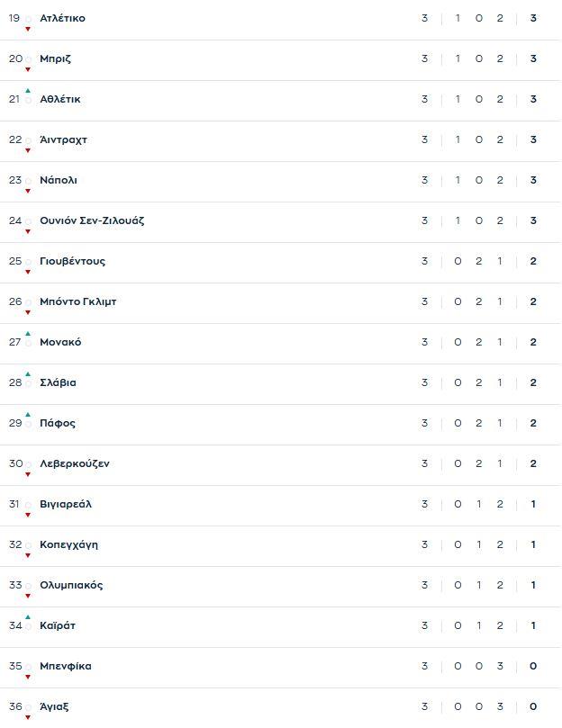Click the green up arrow beside Πάφος

point(28,414)
